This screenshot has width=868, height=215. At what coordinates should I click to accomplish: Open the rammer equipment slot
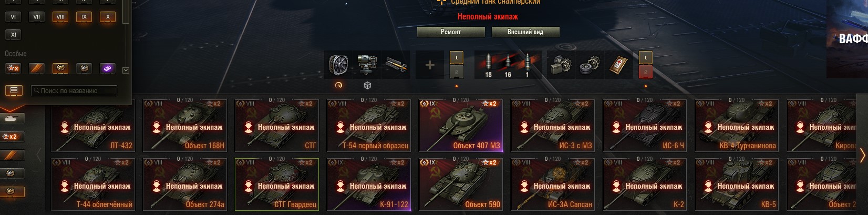click(396, 65)
